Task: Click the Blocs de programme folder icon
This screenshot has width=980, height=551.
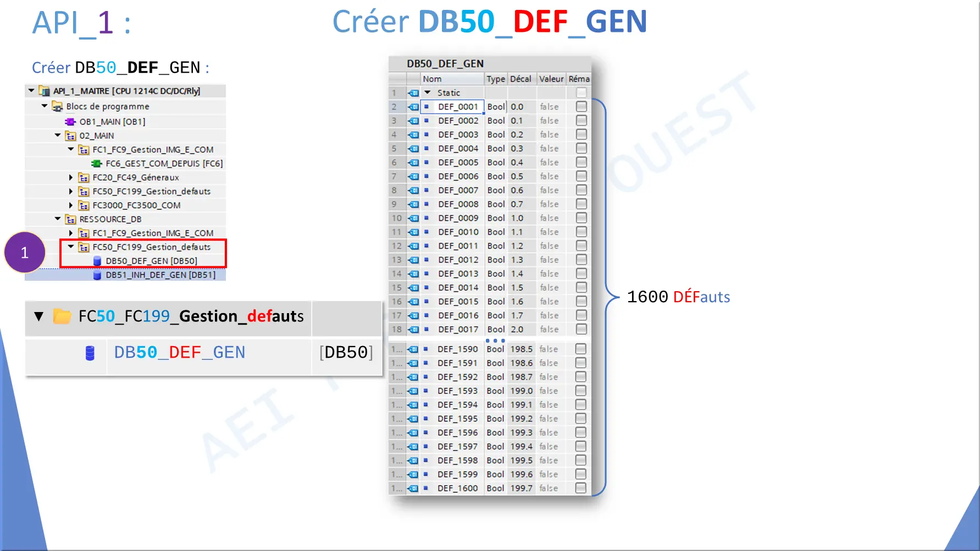Action: 57,106
